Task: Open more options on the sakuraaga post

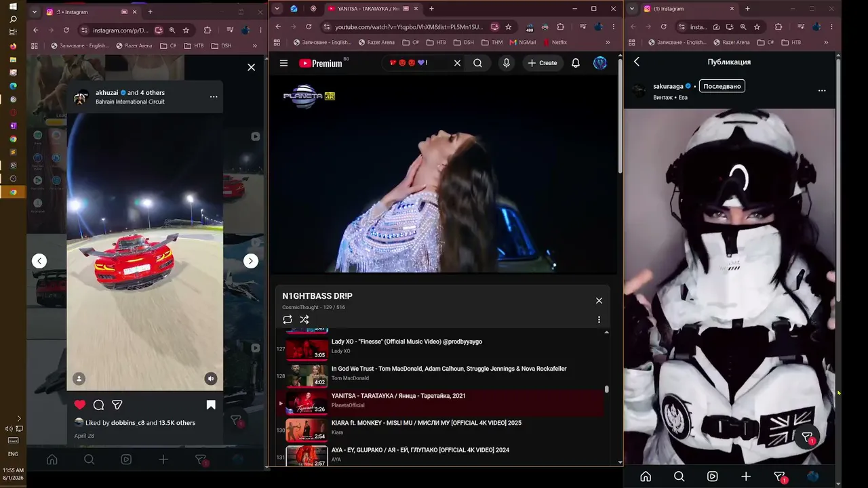Action: (822, 90)
